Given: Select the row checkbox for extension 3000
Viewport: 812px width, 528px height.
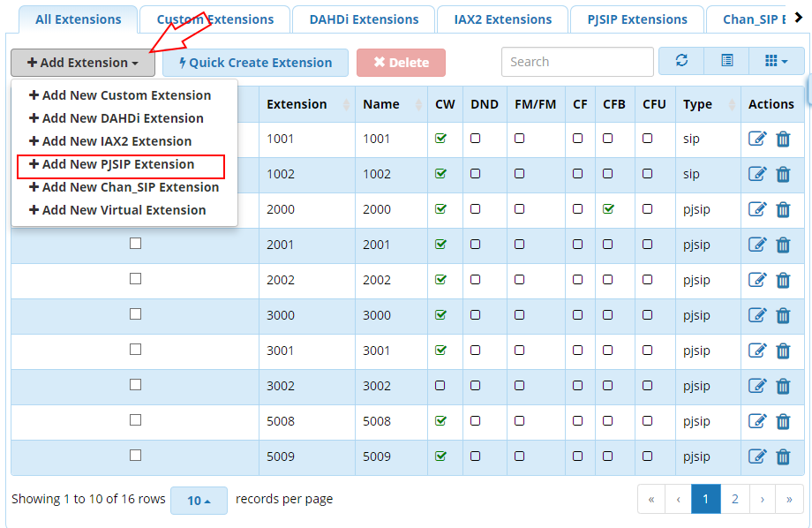Looking at the screenshot, I should (x=135, y=314).
